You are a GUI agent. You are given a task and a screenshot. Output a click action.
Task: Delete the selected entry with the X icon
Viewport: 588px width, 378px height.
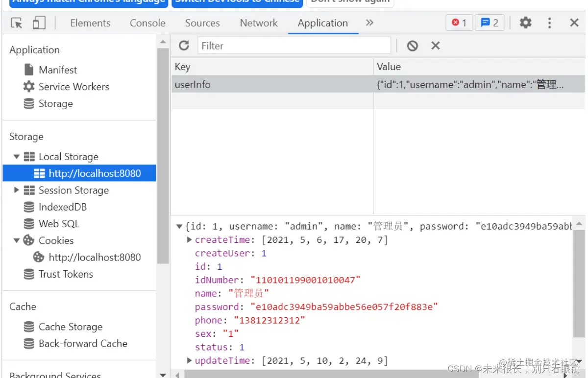(x=435, y=46)
